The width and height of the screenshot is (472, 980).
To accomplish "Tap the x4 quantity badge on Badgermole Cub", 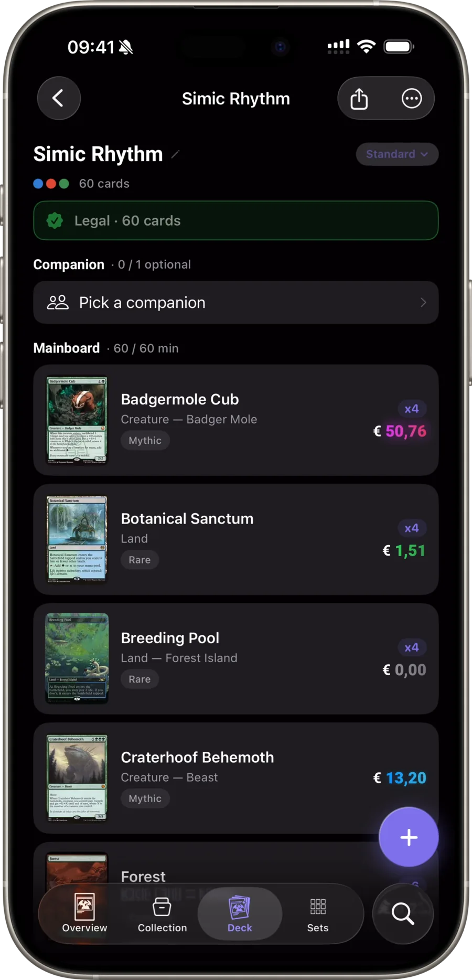I will tap(412, 409).
